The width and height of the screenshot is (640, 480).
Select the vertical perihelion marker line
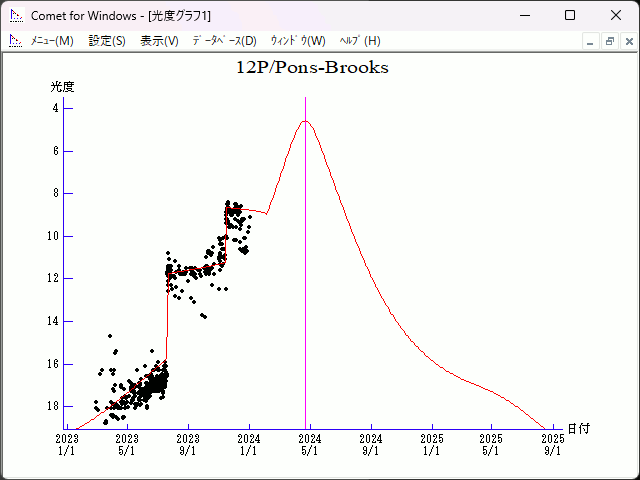coord(305,300)
